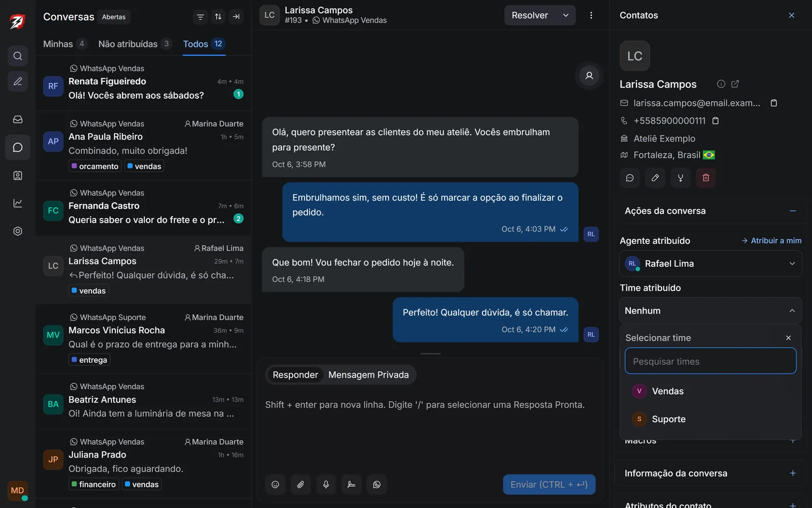
Task: Open the Reports chart icon in sidebar
Action: coord(18,203)
